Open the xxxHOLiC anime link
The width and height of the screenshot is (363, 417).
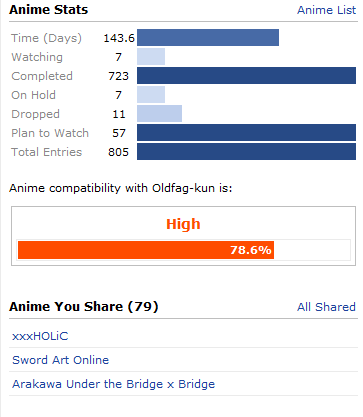coord(40,336)
